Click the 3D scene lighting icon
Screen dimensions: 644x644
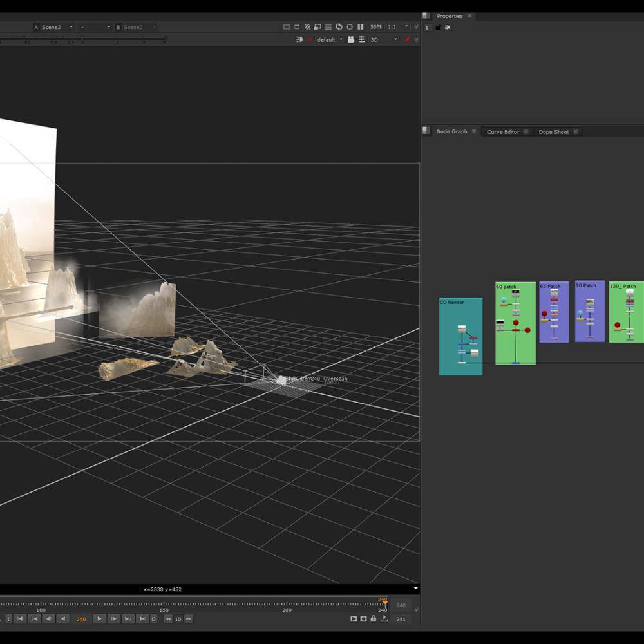298,39
